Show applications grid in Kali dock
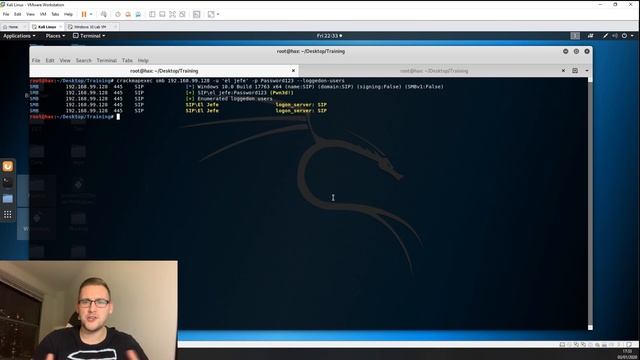The image size is (640, 360). click(x=8, y=215)
